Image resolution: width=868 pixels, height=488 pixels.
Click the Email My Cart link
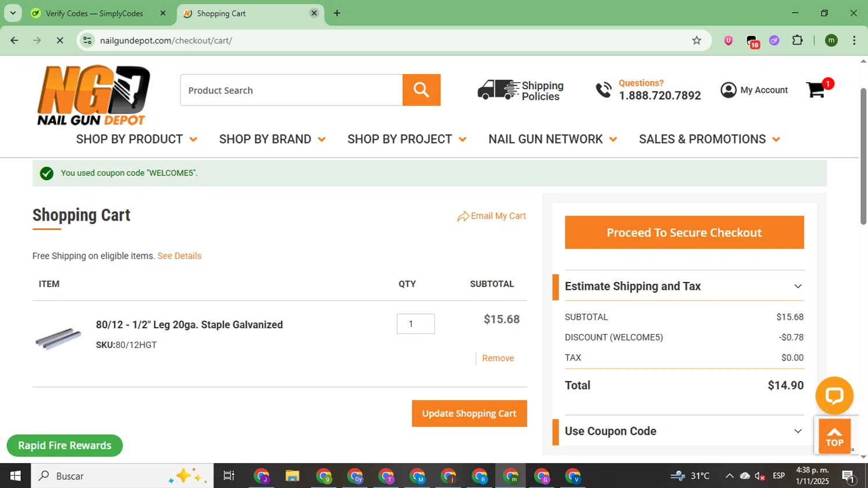tap(491, 216)
